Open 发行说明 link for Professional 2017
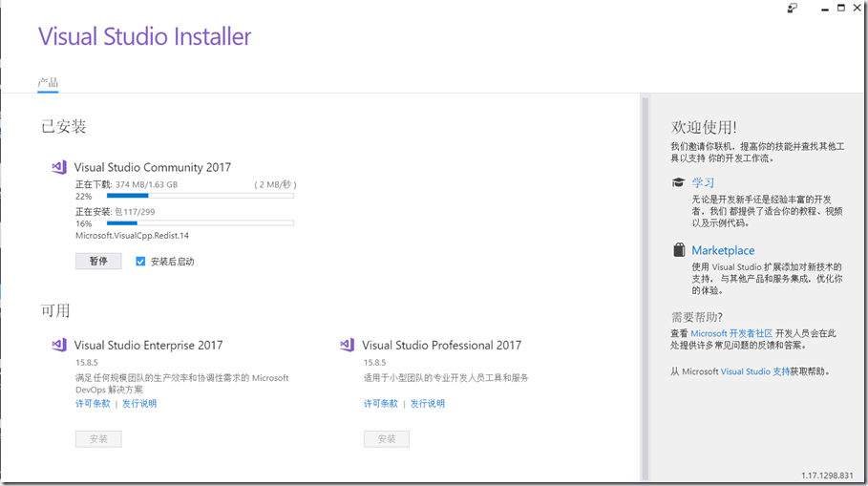The width and height of the screenshot is (868, 486). pyautogui.click(x=428, y=404)
